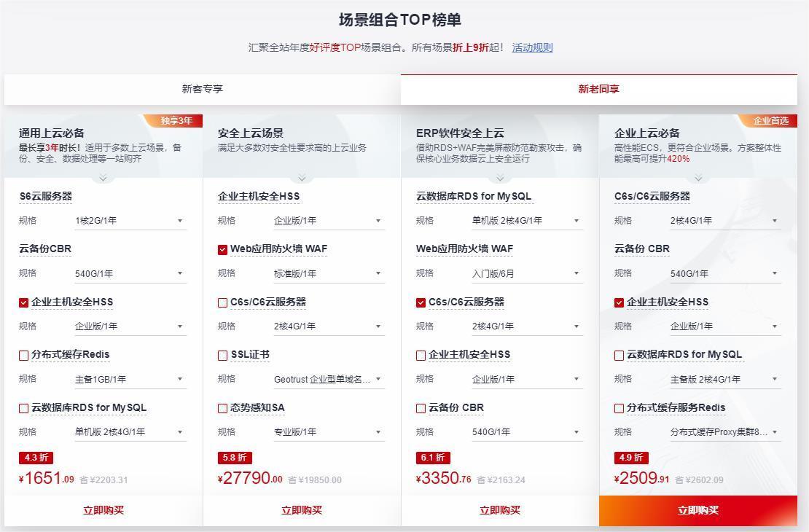This screenshot has width=809, height=532.
Task: Open 企业主机安全HSS spec dropdown in 安全上云场景 card
Action: 329,221
